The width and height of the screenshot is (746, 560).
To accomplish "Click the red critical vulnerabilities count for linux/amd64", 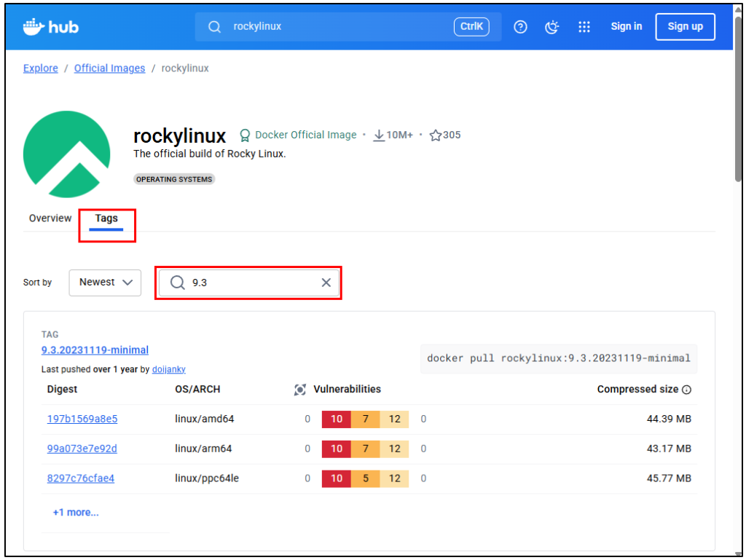I will [x=336, y=419].
